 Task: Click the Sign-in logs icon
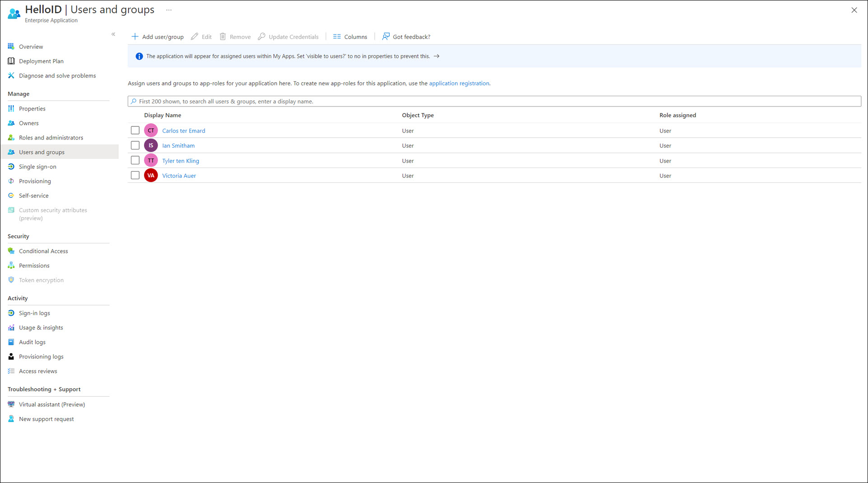(11, 313)
